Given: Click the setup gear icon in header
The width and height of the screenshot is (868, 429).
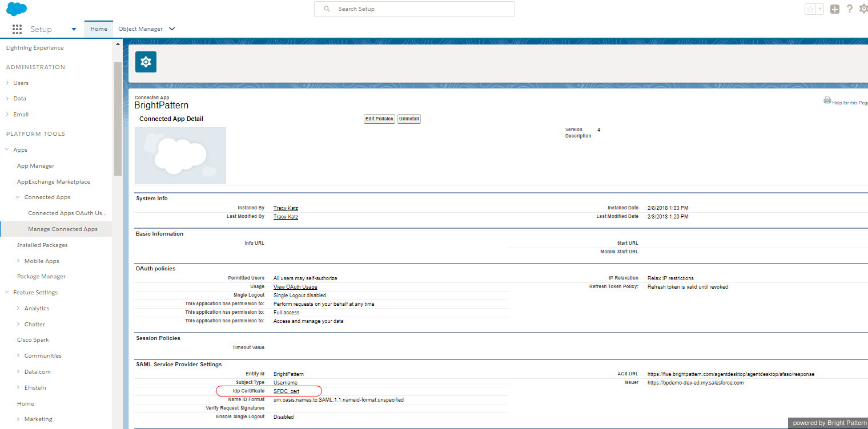Looking at the screenshot, I should (x=863, y=9).
